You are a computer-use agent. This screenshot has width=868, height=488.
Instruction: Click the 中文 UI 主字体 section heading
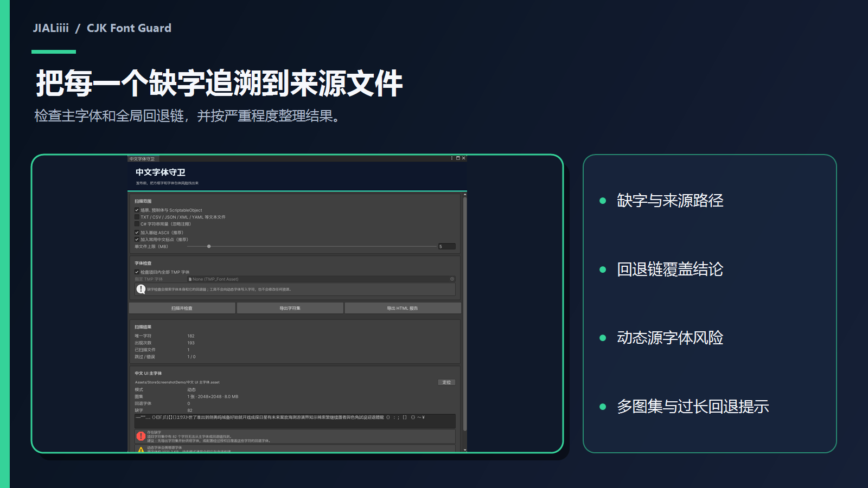(x=148, y=373)
